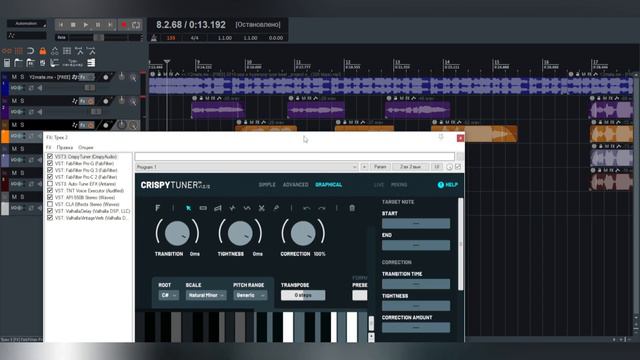Image resolution: width=640 pixels, height=360 pixels.
Task: Open the PITCH RANGE Generic dropdown
Action: 250,295
